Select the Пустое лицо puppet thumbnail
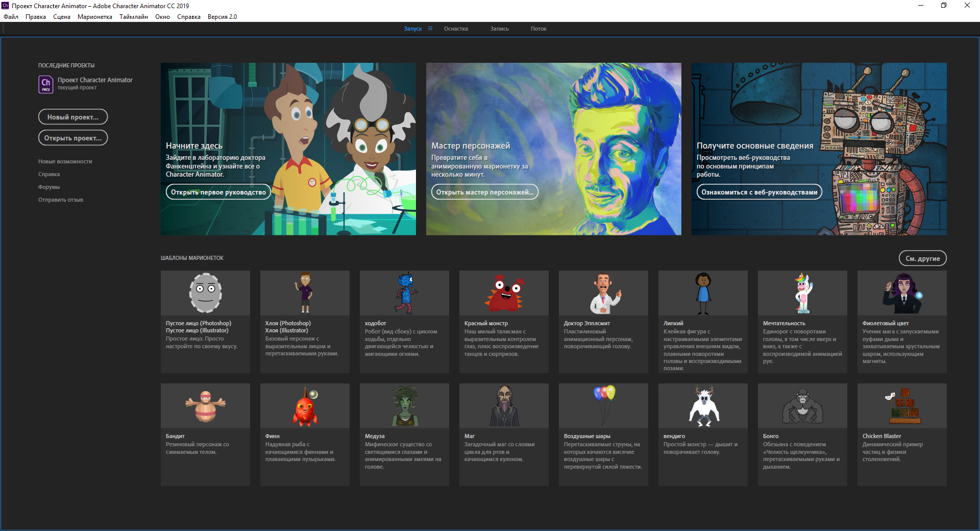The height and width of the screenshot is (531, 980). point(205,293)
